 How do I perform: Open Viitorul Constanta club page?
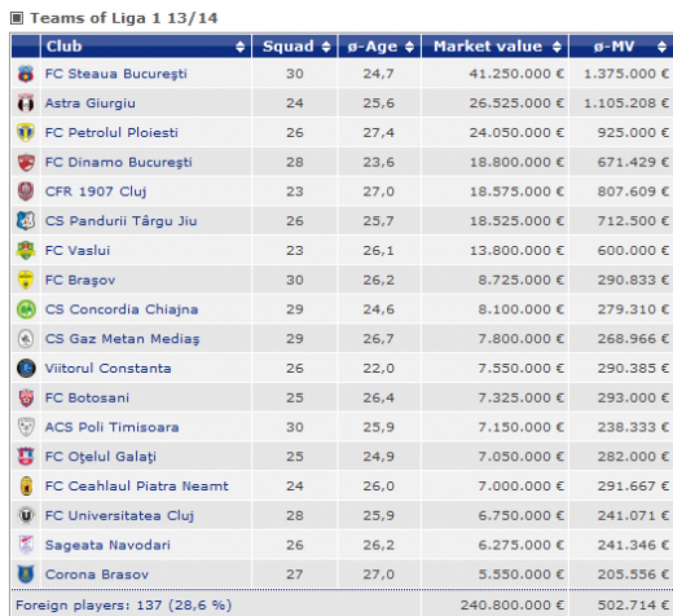108,368
